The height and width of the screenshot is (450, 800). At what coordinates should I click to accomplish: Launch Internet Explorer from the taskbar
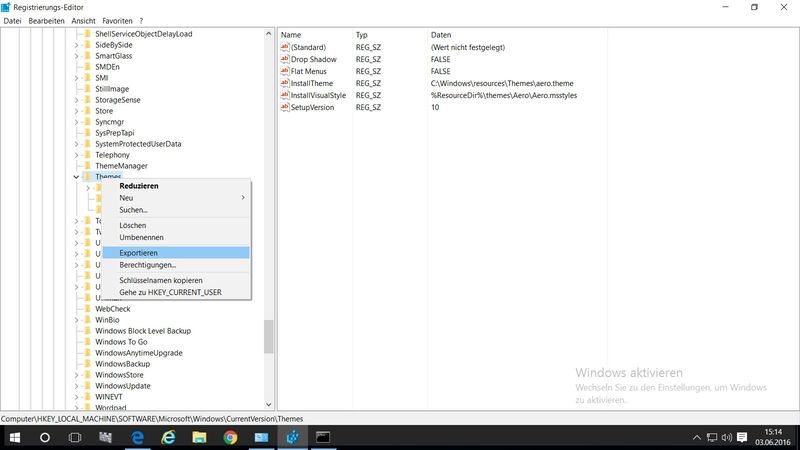click(x=168, y=437)
